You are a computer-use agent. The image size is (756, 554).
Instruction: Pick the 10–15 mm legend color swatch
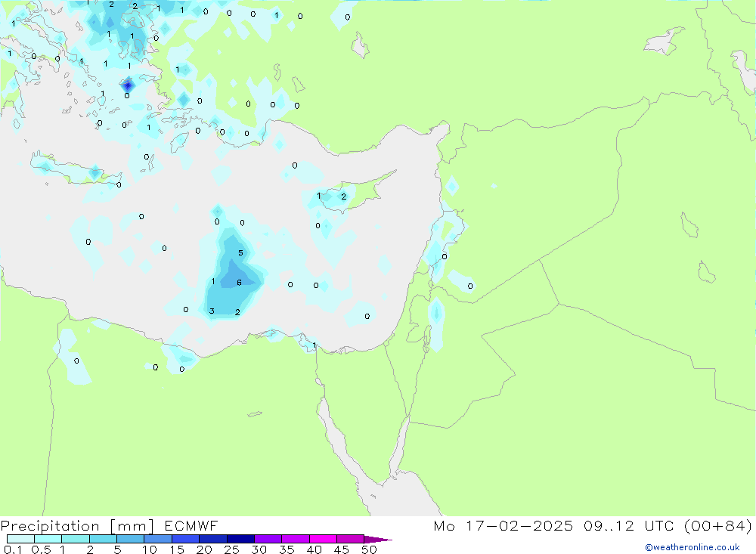[x=158, y=539]
